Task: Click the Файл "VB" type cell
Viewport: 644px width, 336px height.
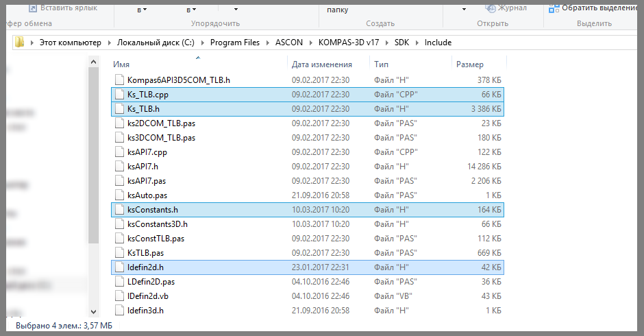Action: coord(393,296)
